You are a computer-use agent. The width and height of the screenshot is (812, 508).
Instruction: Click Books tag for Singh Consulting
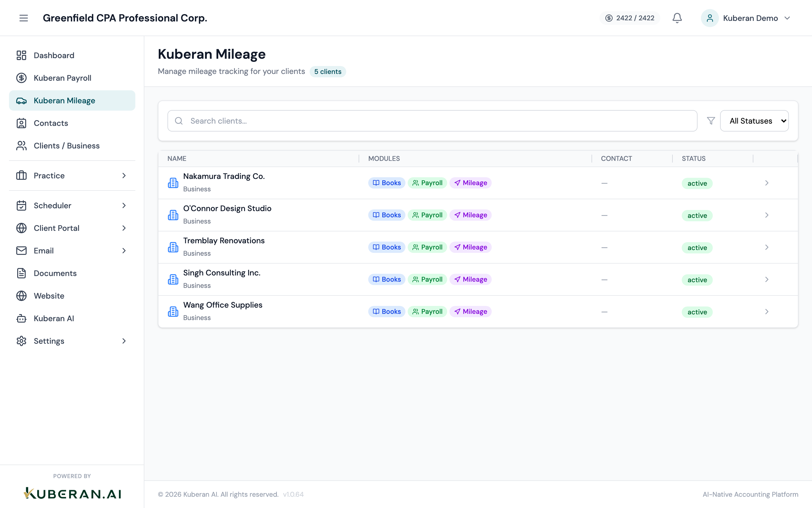click(387, 279)
